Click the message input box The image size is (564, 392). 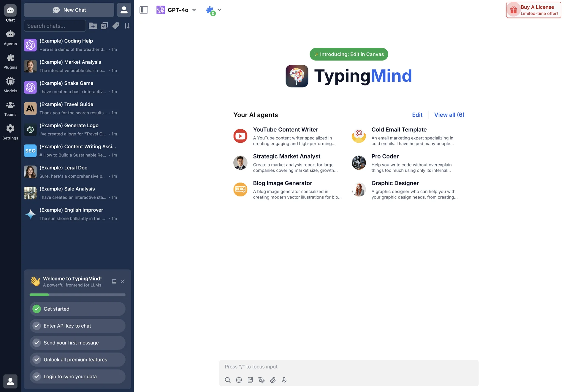click(349, 367)
